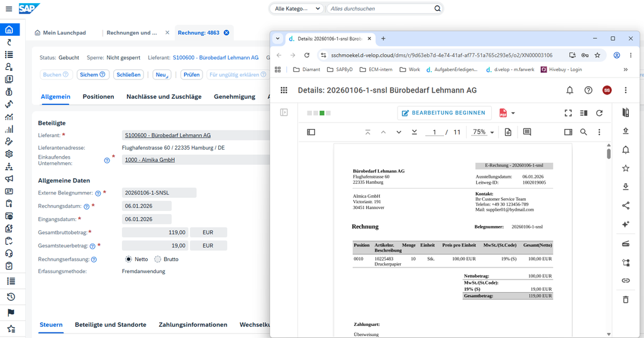644x338 pixels.
Task: Click the SAP logo
Action: pyautogui.click(x=29, y=8)
